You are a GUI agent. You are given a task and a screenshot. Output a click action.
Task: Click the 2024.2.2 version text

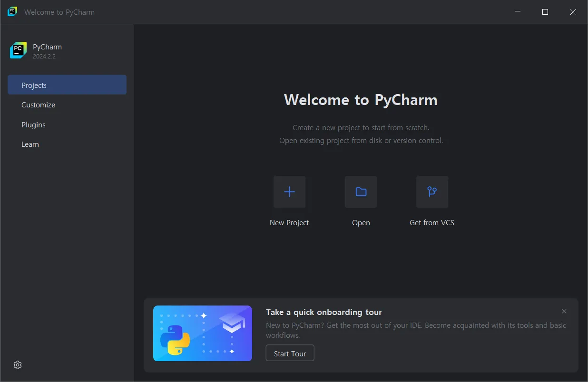click(x=44, y=57)
